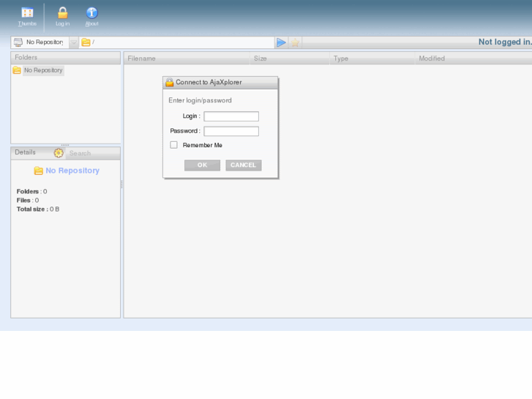Image resolution: width=532 pixels, height=399 pixels.
Task: Confirm login with the OK button
Action: pos(202,165)
